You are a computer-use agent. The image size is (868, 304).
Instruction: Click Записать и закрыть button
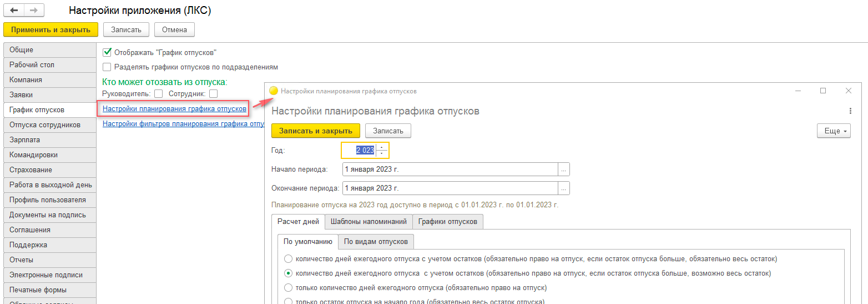tap(316, 131)
